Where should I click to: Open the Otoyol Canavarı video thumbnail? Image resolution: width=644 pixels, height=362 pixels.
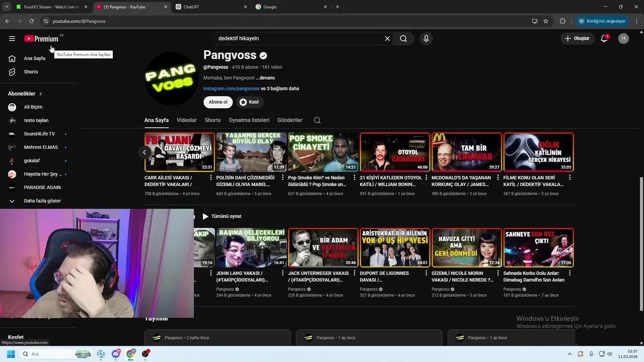click(x=395, y=152)
